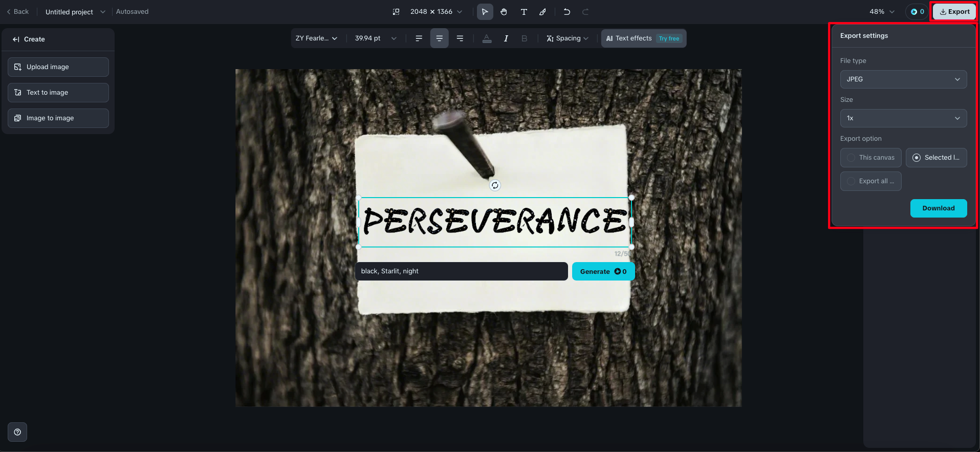The image size is (980, 452).
Task: Click the canvas resize icon
Action: (396, 12)
